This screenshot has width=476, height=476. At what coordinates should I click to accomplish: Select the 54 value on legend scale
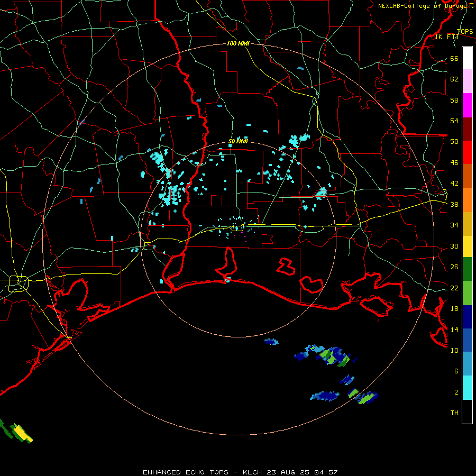[454, 121]
